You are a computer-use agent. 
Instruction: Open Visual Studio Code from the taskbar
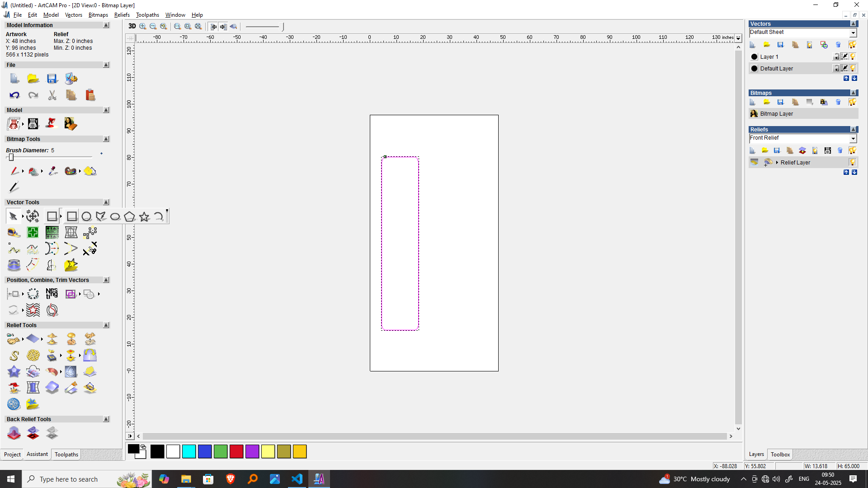pyautogui.click(x=297, y=479)
